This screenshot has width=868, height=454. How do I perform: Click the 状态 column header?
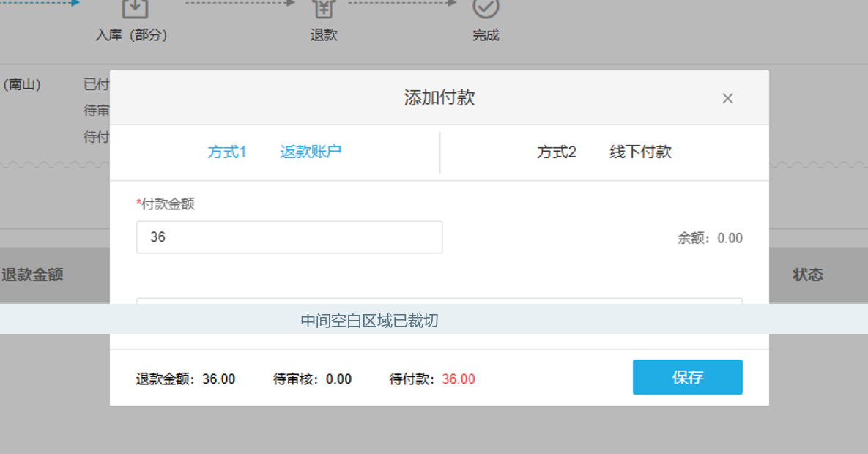click(x=808, y=275)
